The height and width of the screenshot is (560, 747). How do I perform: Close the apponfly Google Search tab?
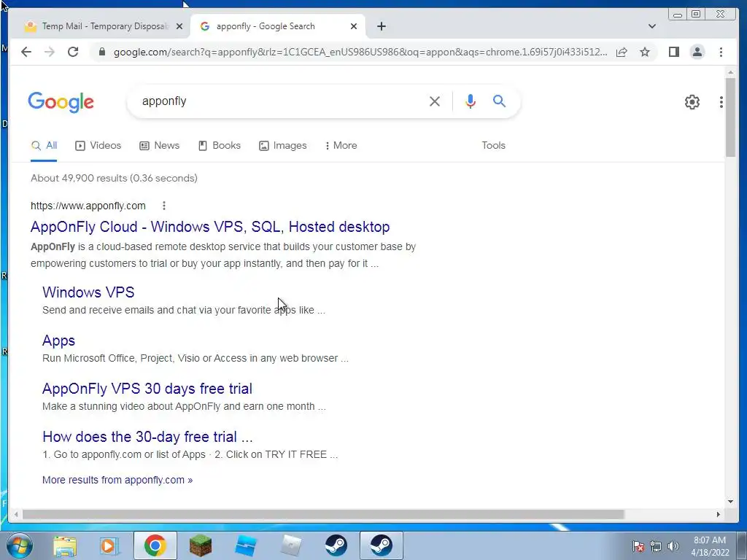tap(354, 27)
